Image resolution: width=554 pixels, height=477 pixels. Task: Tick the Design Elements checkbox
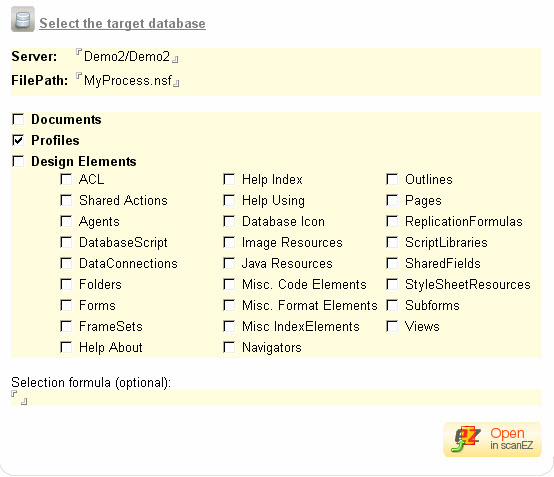pos(18,161)
